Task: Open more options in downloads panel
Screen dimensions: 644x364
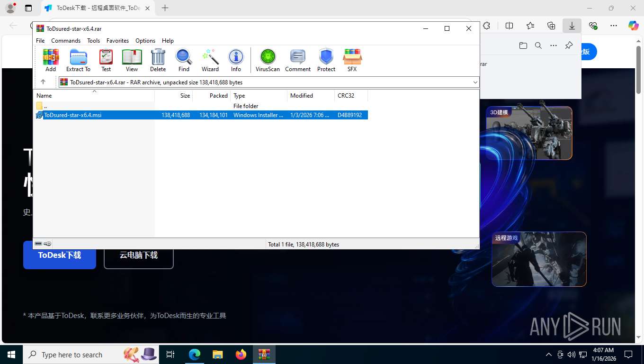Action: pos(553,45)
